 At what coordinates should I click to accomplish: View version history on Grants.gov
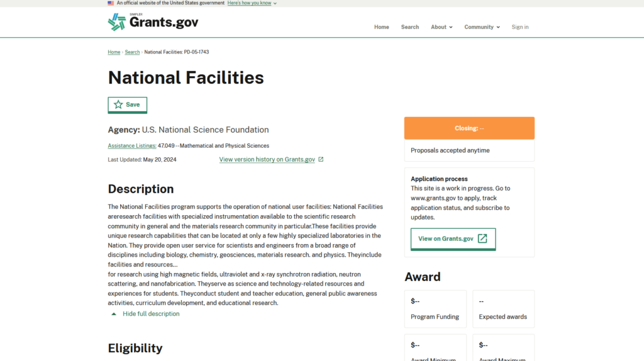pos(267,159)
